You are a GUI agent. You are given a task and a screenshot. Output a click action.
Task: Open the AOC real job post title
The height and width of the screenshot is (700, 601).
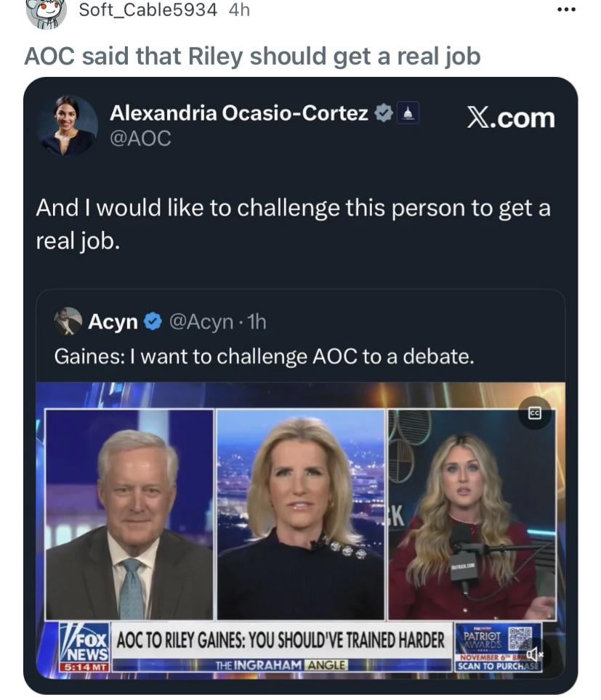252,56
